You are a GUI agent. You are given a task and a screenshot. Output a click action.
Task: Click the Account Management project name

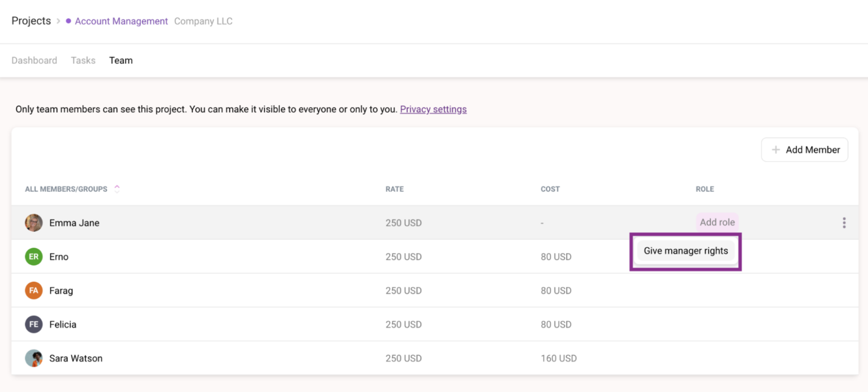point(121,21)
